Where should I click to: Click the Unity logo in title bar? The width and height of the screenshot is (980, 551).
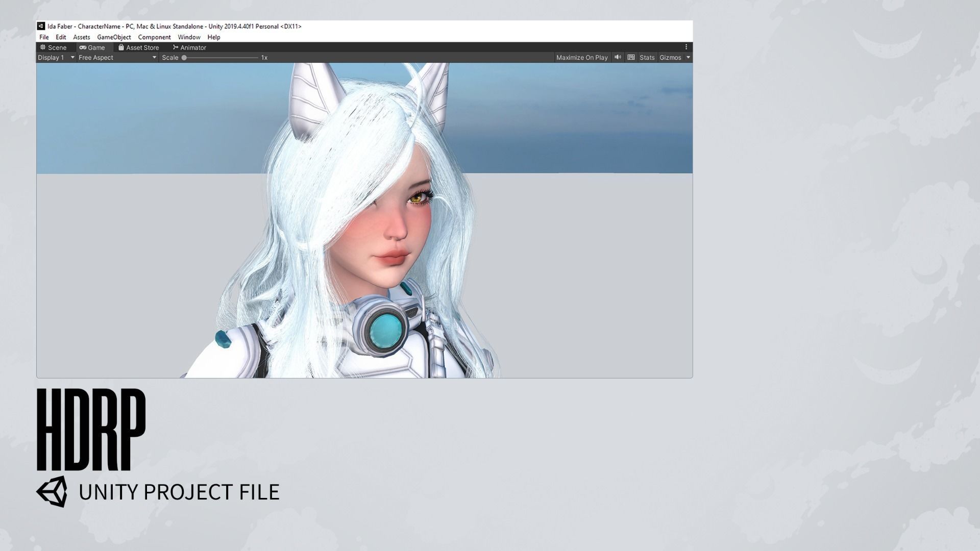(41, 26)
